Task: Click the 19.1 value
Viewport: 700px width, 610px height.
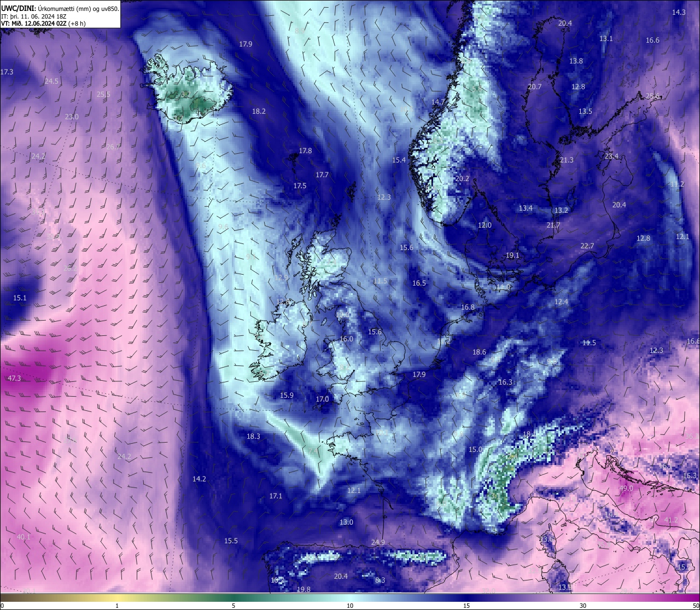Action: (512, 255)
